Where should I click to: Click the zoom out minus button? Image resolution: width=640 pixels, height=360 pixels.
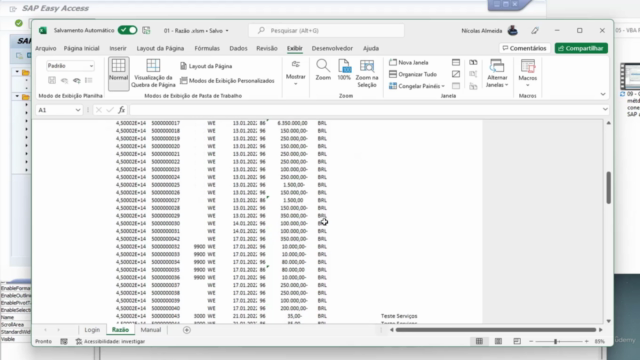coord(531,341)
